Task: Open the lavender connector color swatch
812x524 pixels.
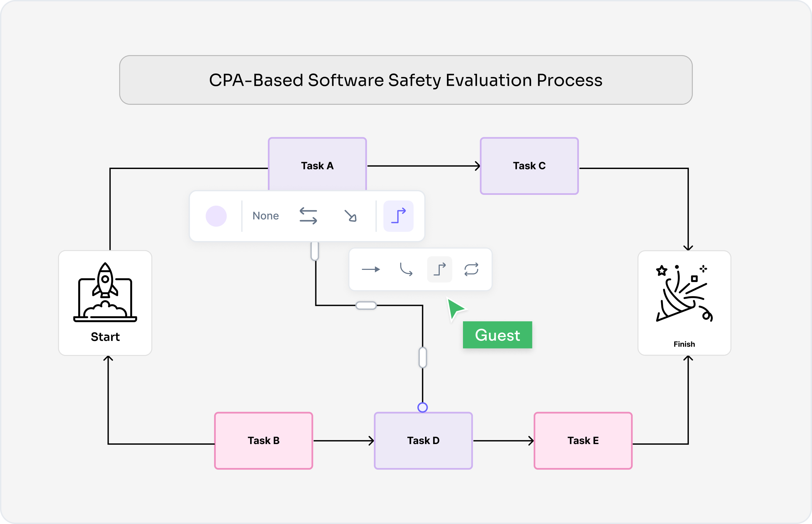Action: pos(216,216)
